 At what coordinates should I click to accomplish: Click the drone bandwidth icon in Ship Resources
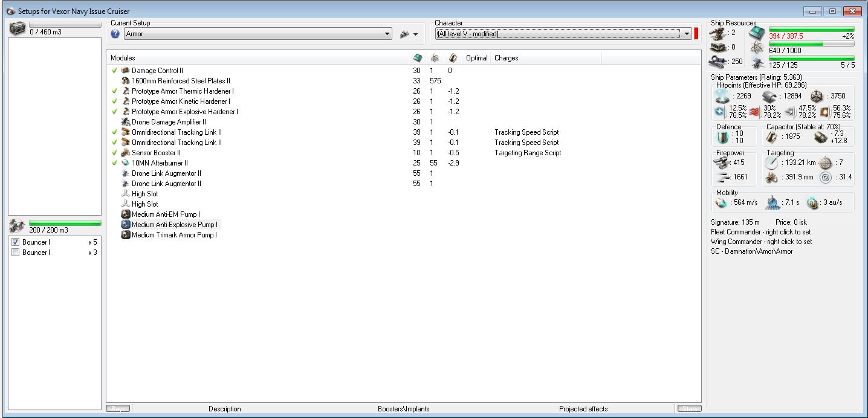757,62
